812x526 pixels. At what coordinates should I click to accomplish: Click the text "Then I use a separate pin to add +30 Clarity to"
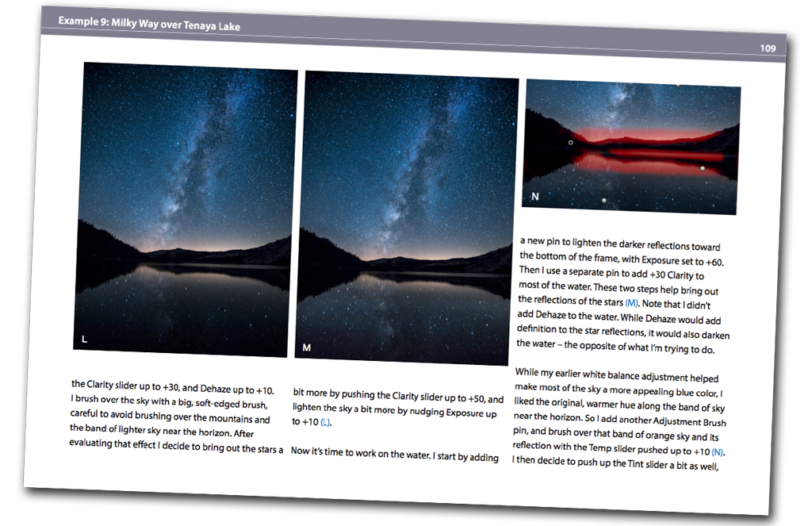click(611, 273)
